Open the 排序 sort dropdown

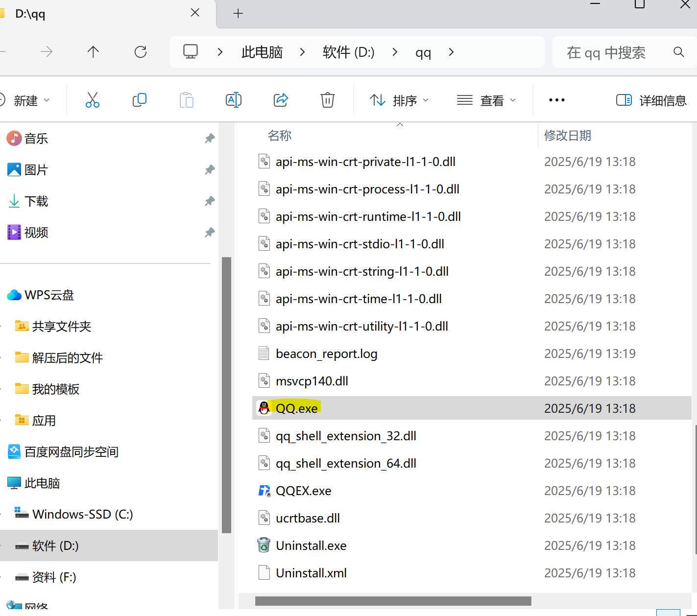click(399, 100)
